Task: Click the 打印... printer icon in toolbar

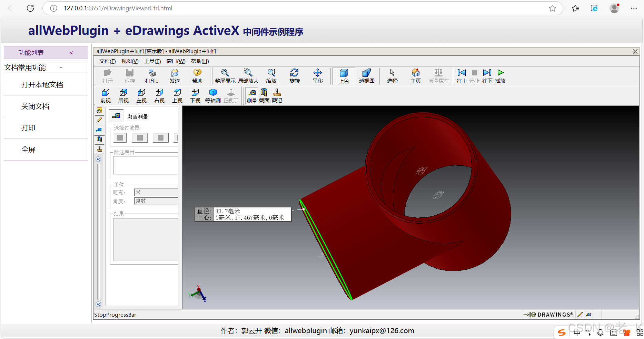Action: tap(152, 76)
